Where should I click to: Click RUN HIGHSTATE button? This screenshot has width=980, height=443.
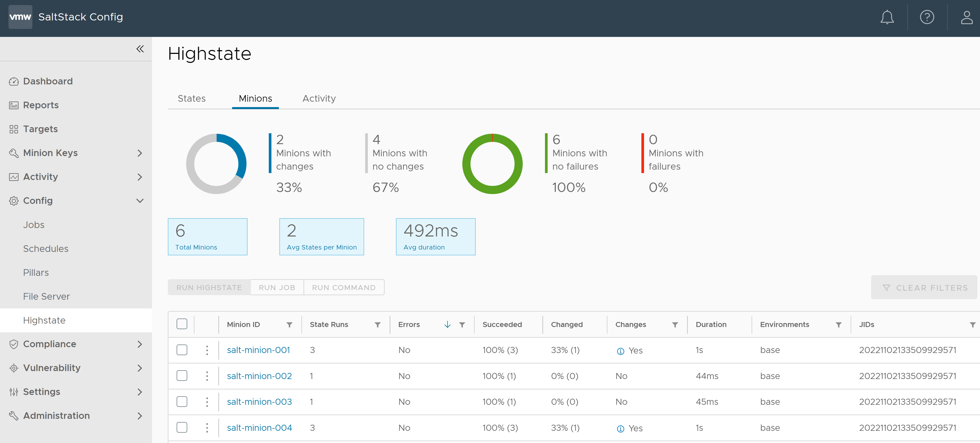tap(209, 287)
